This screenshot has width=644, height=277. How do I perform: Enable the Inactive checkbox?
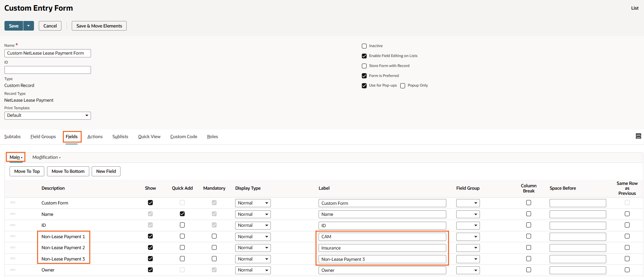pos(364,46)
